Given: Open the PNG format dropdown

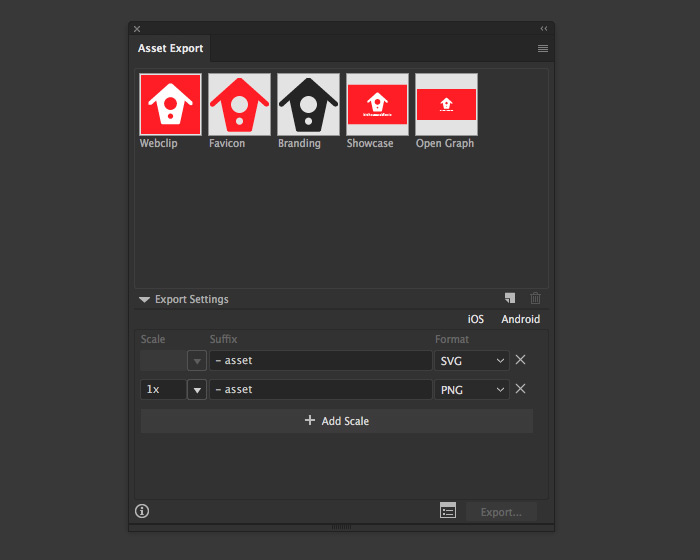Looking at the screenshot, I should tap(473, 390).
